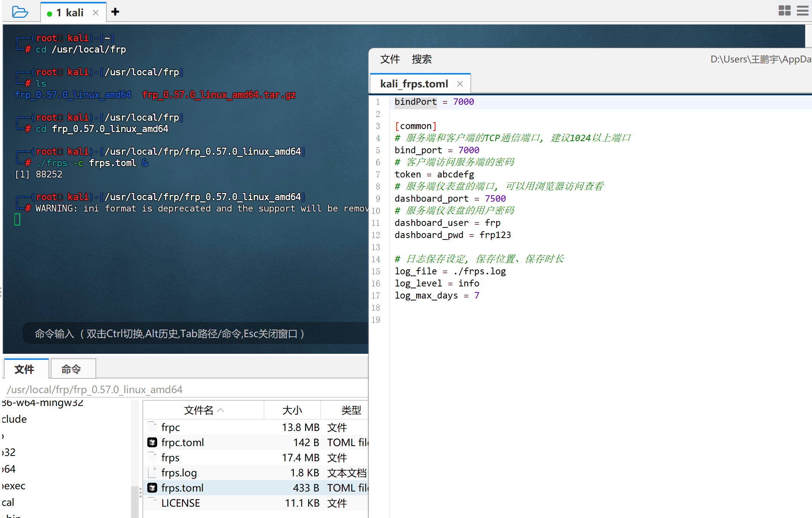812x518 pixels.
Task: Switch to the 文件 tab below the terminal
Action: click(24, 369)
